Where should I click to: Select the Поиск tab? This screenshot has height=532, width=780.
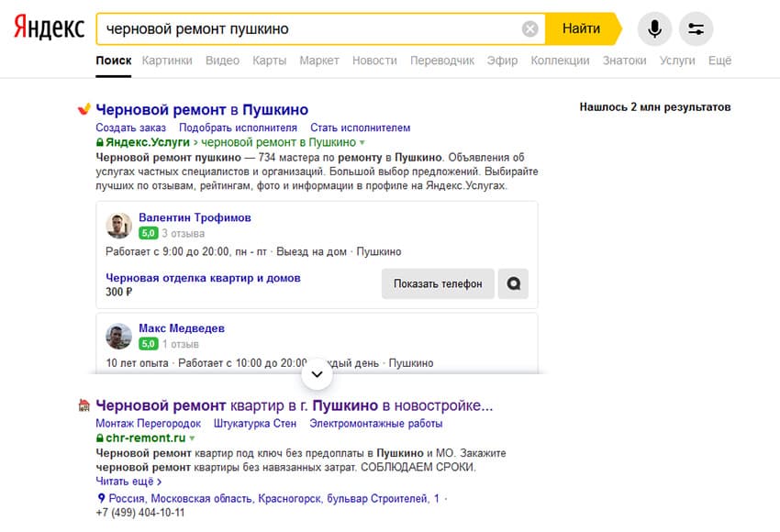click(114, 61)
